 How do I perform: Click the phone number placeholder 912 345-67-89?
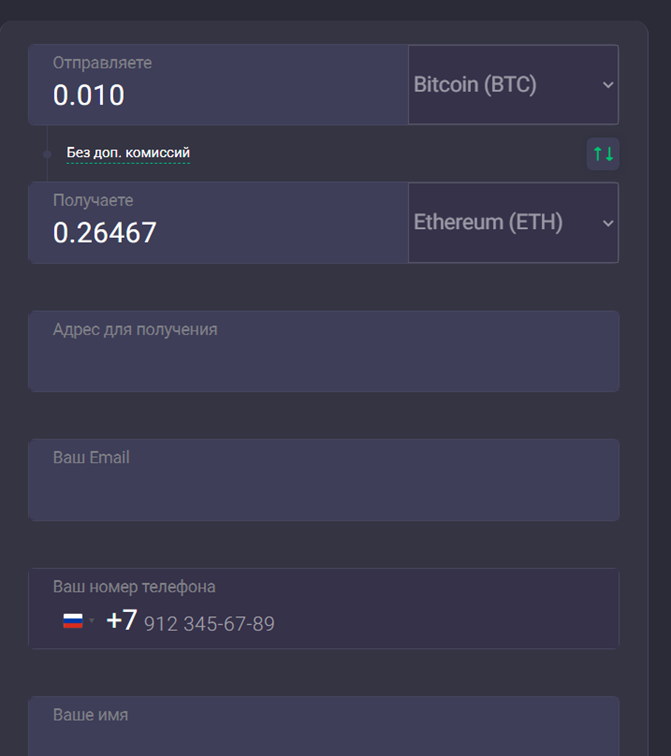(209, 624)
